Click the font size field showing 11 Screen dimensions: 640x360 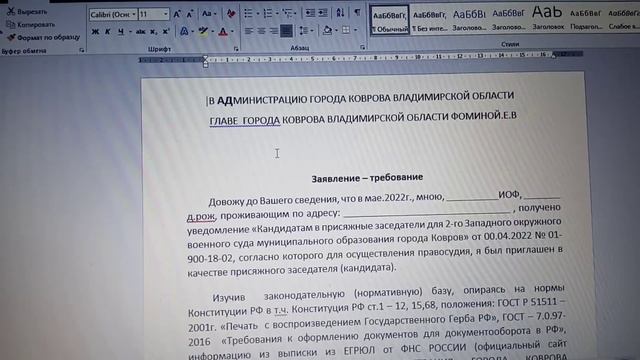point(150,14)
